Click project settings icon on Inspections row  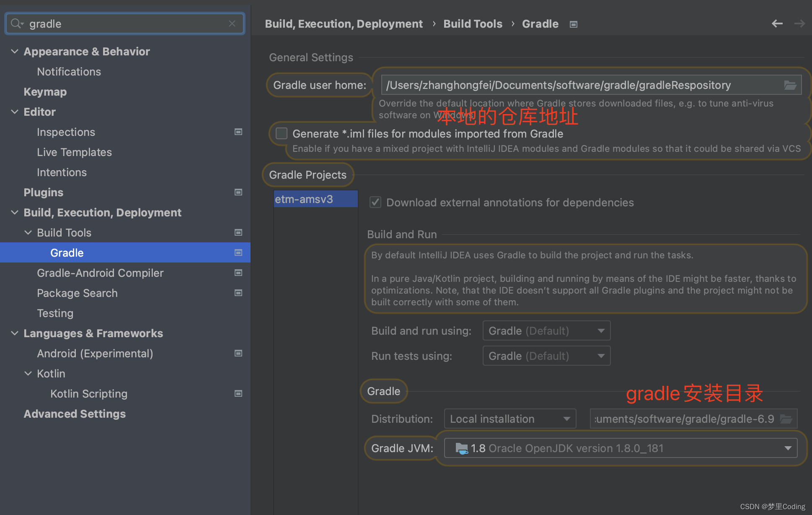click(238, 132)
